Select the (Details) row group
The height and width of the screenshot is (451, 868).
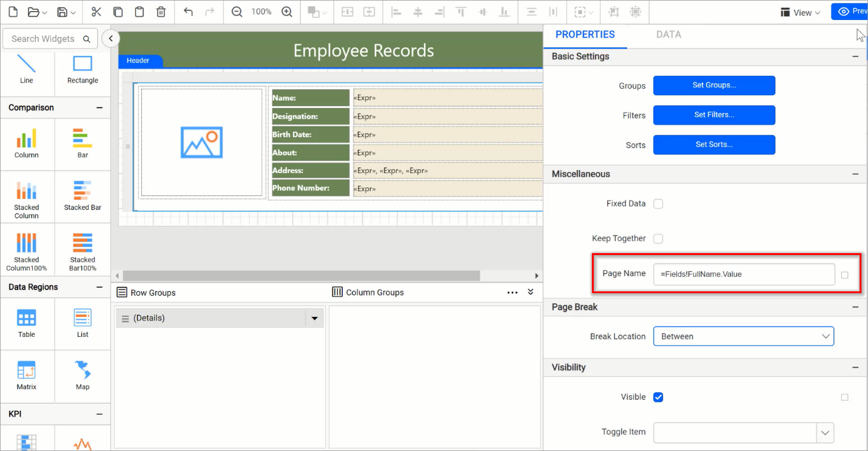(210, 318)
